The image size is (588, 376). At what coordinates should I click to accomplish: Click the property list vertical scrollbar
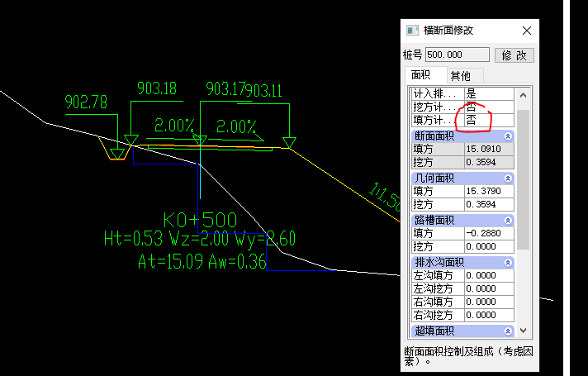[x=522, y=182]
